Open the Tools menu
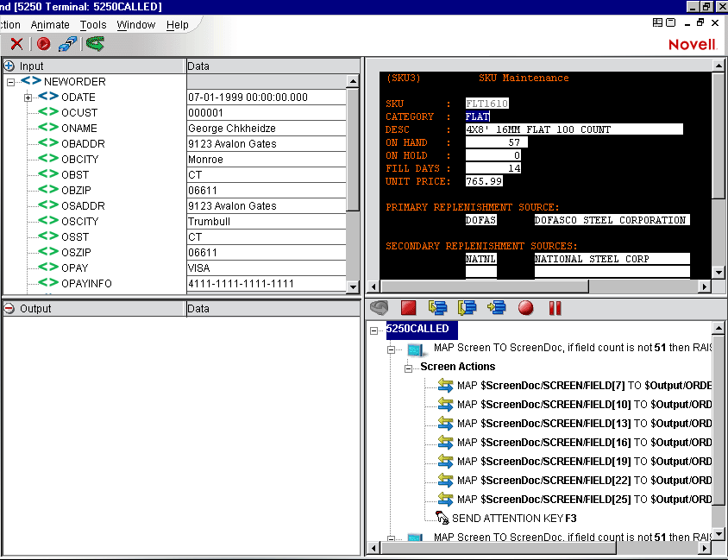728x560 pixels. click(93, 25)
